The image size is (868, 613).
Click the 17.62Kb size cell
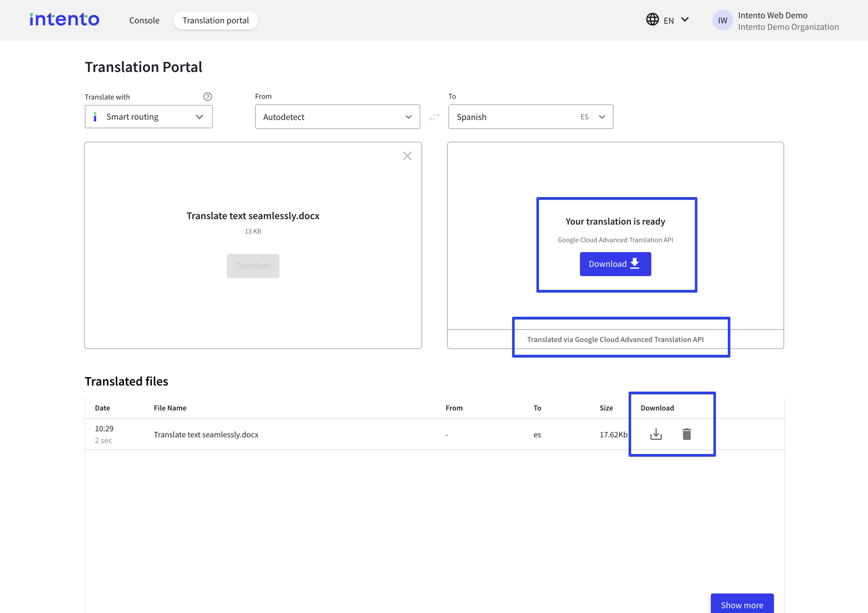(613, 434)
